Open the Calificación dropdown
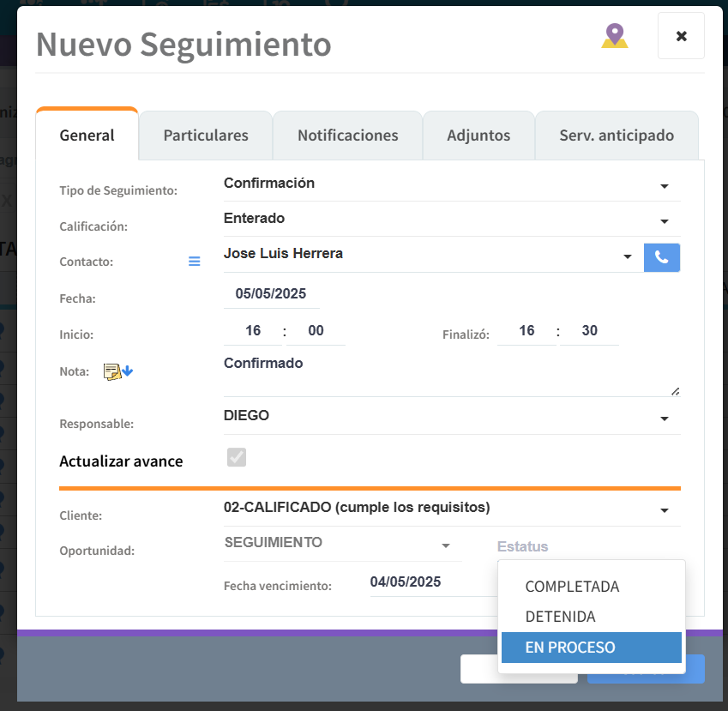Image resolution: width=728 pixels, height=711 pixels. coord(664,221)
